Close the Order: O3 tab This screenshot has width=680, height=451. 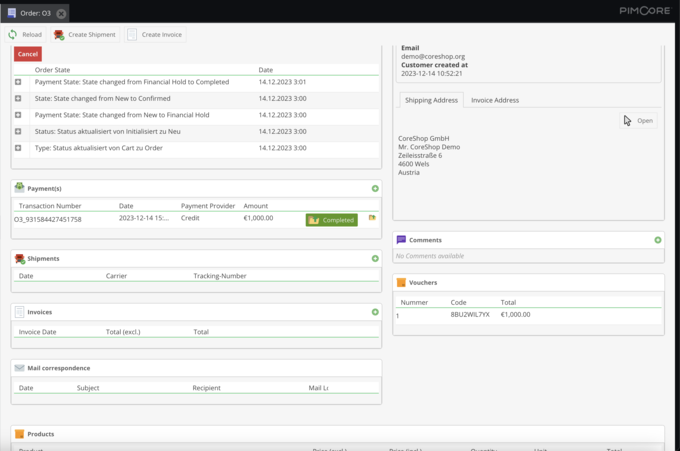tap(62, 14)
